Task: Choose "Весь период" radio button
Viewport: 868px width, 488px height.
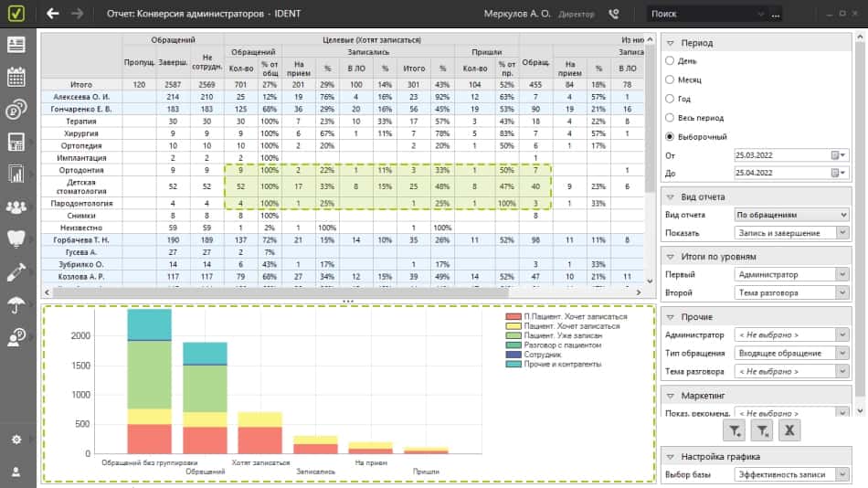Action: coord(671,118)
